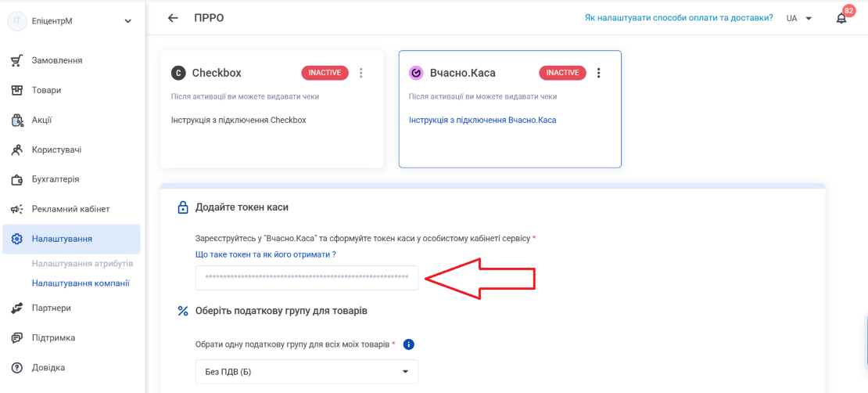
Task: Select Налаштування menu item
Action: (71, 239)
